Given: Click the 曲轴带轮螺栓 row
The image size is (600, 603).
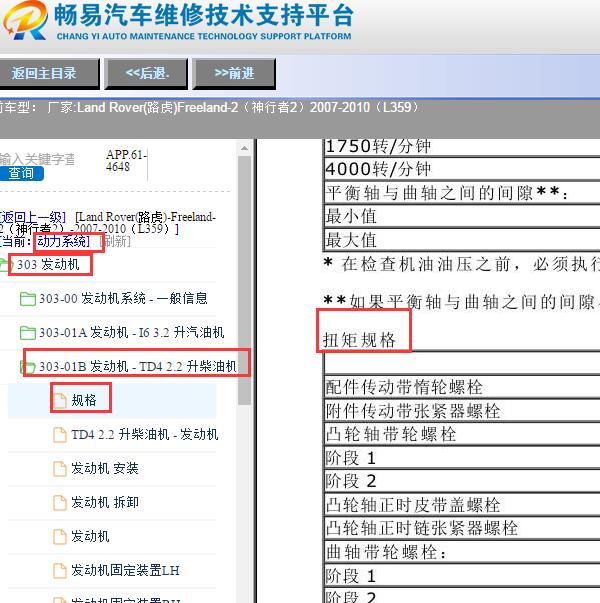Looking at the screenshot, I should click(462, 552).
